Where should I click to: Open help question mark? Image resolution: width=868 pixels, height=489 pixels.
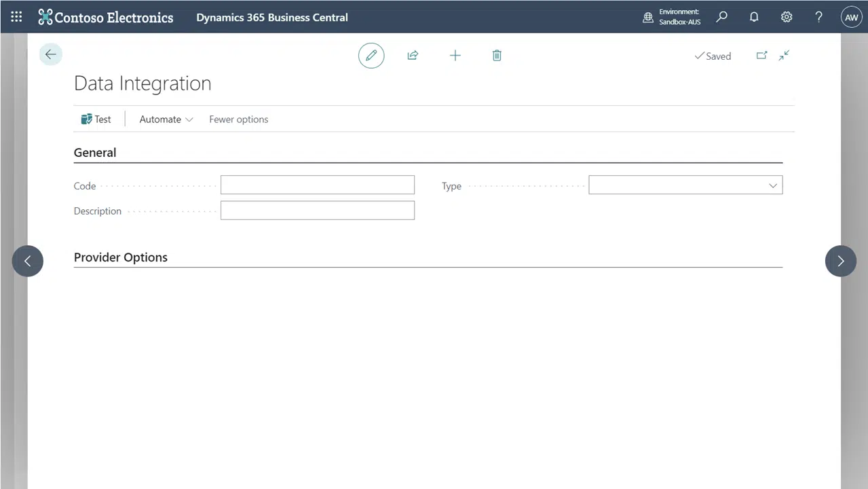coord(819,18)
